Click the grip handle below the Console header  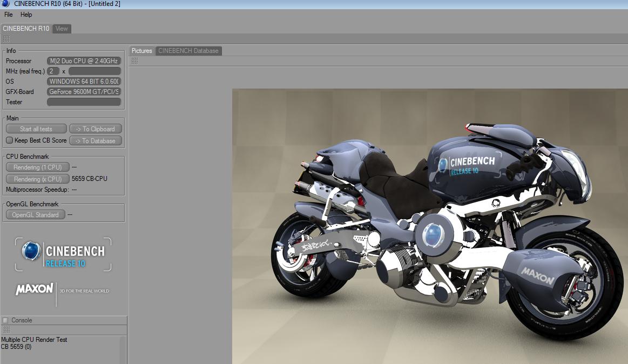[x=6, y=330]
